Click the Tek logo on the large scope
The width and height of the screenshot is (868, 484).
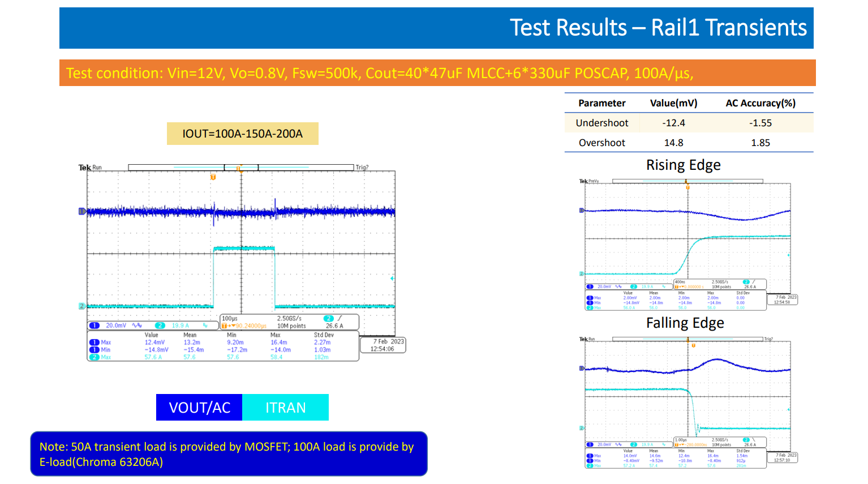84,168
